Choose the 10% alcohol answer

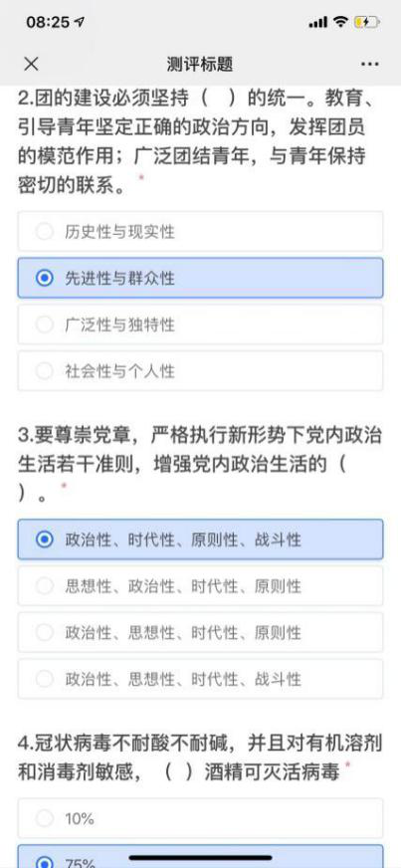coord(200,818)
